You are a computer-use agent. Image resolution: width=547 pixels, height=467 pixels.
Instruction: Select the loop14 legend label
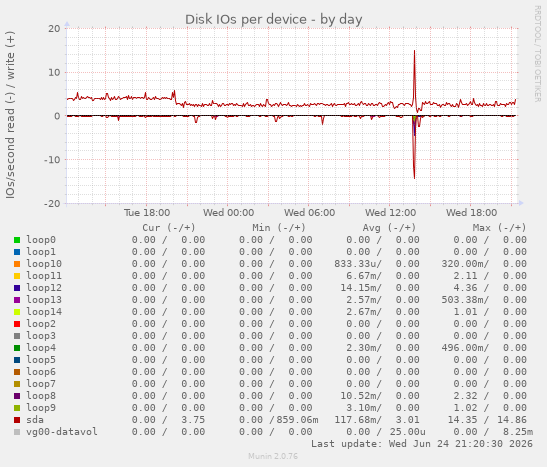point(44,312)
